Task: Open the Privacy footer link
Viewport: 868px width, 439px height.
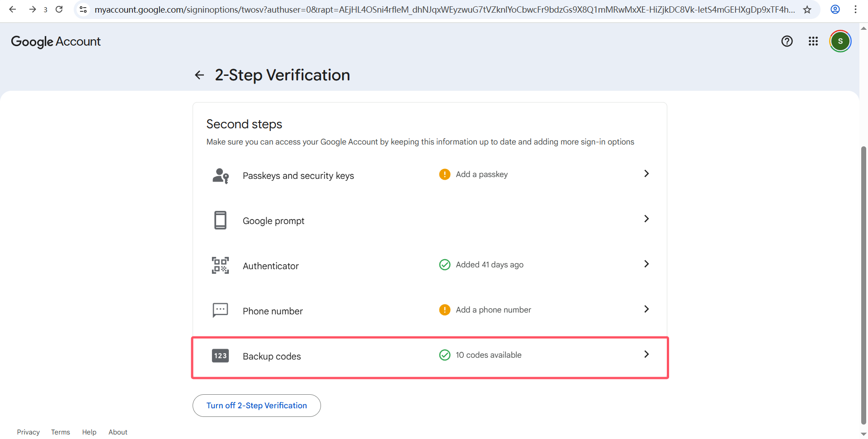Action: [28, 432]
